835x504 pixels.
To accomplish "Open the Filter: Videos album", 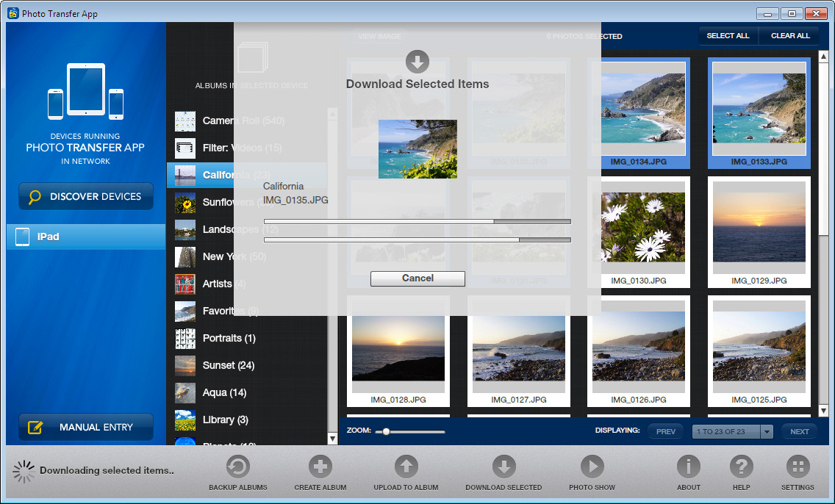I will pos(248,148).
